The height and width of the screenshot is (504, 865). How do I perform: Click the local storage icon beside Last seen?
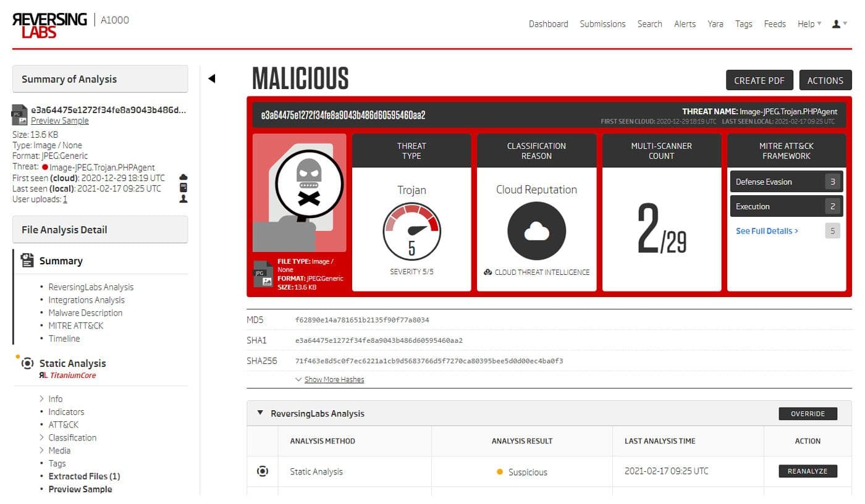(183, 188)
